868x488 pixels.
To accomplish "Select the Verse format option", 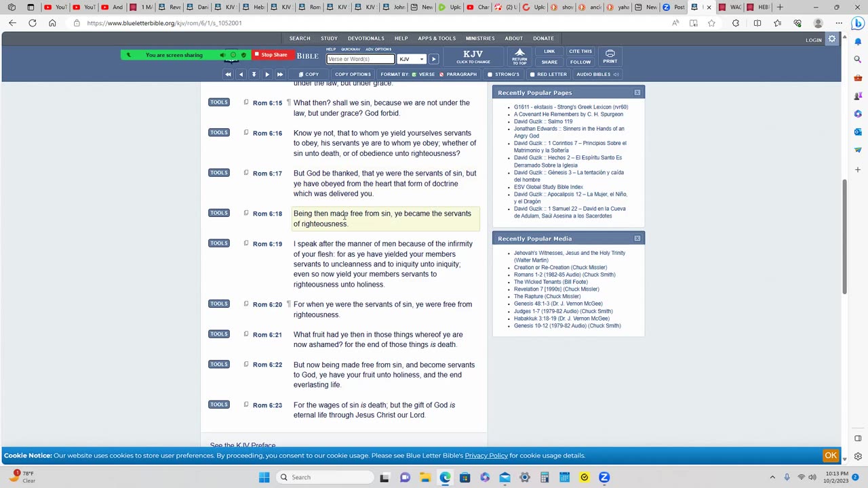I will point(424,75).
